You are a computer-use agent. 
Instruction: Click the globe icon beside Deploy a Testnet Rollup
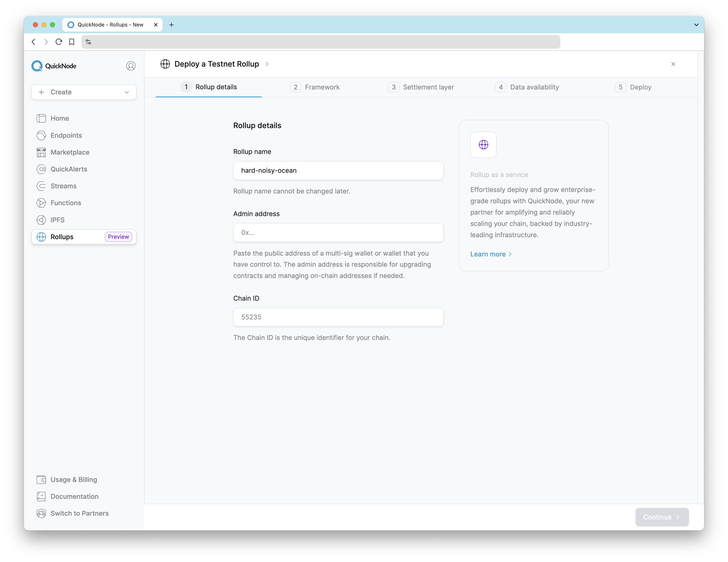[x=165, y=64]
